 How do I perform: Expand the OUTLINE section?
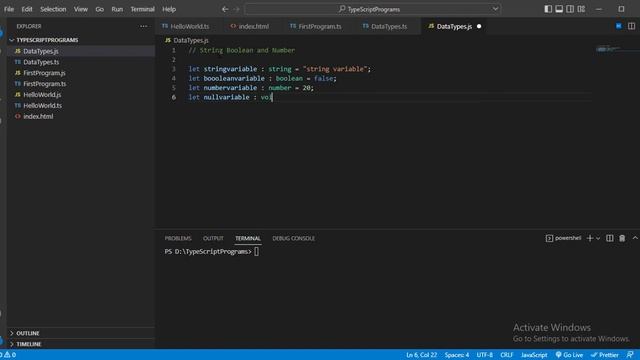[81, 333]
